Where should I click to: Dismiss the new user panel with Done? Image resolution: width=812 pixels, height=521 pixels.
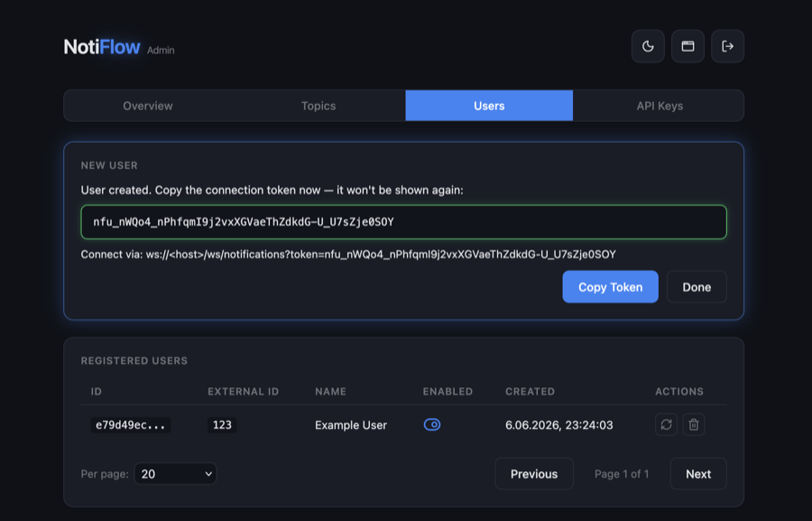pos(697,286)
